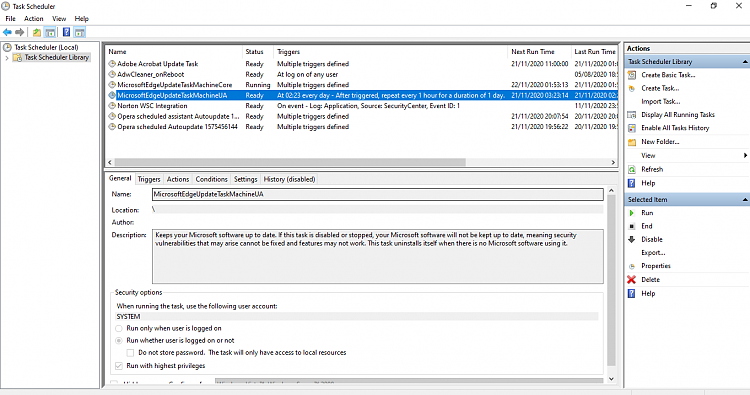
Task: Click Help icon under Task Scheduler Library
Action: pyautogui.click(x=632, y=183)
